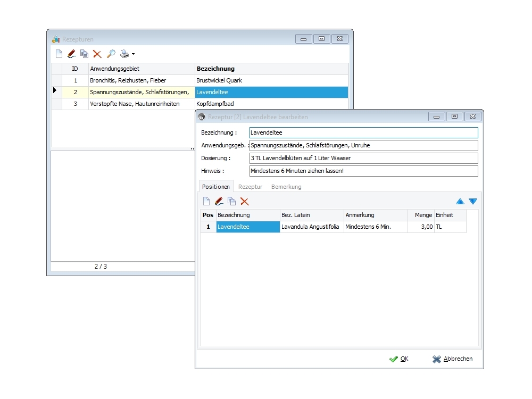The image size is (532, 399).
Task: Select row Brustwickel Quark
Action: (x=199, y=80)
